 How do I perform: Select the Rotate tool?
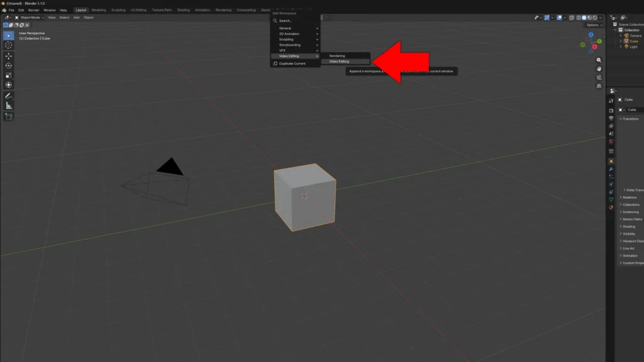[x=9, y=65]
